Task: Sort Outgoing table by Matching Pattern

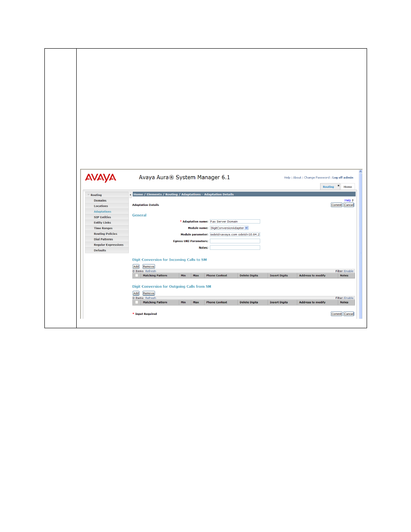Action: tap(155, 302)
